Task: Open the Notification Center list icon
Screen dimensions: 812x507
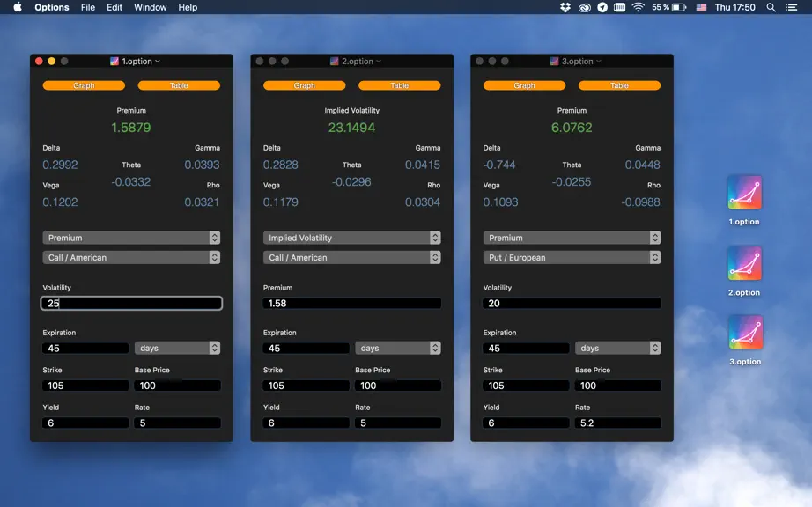Action: [791, 7]
